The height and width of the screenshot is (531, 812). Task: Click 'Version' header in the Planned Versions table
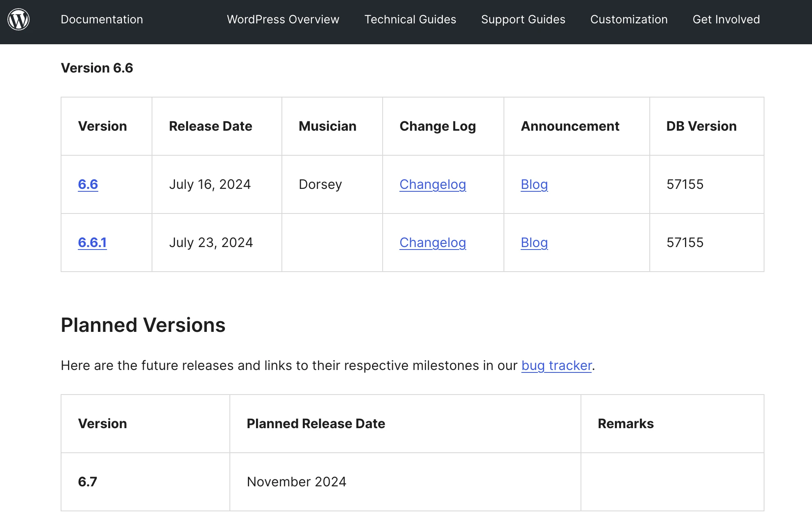(102, 424)
